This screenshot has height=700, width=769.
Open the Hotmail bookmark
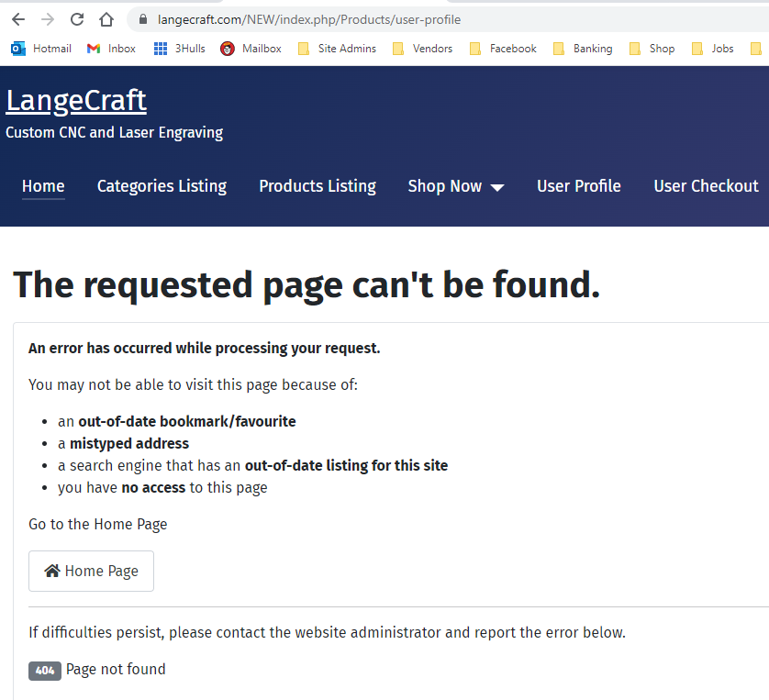pyautogui.click(x=41, y=49)
